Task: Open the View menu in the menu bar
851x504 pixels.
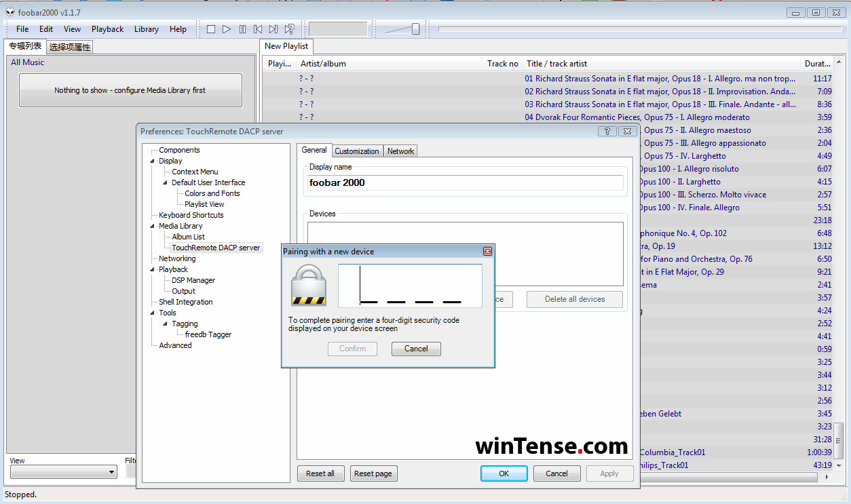Action: [x=73, y=29]
